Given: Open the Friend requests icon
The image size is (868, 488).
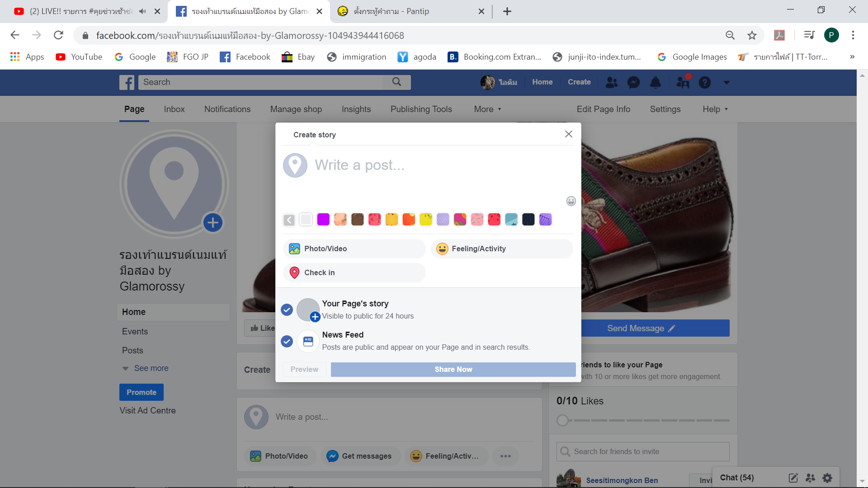Looking at the screenshot, I should (x=611, y=82).
